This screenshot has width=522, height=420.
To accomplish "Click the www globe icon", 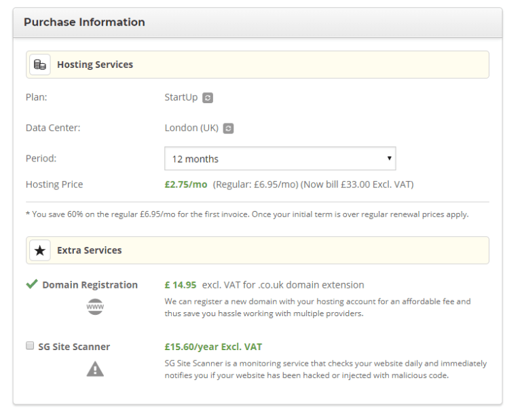I will [95, 309].
